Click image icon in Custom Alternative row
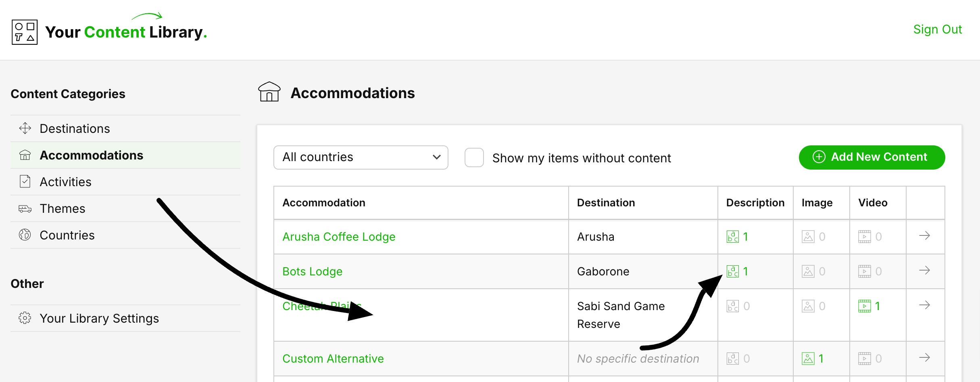980x382 pixels. click(808, 359)
